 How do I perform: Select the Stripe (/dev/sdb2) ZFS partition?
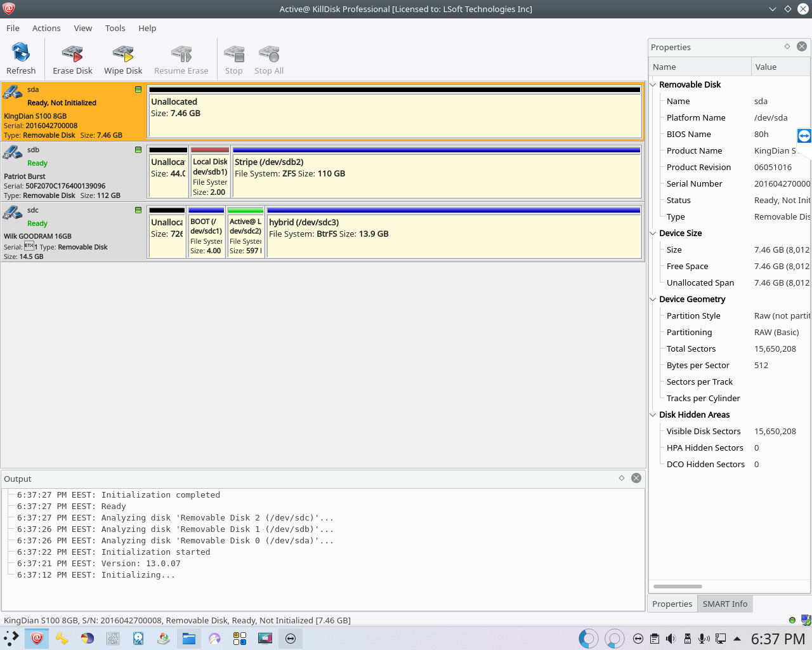[436, 172]
